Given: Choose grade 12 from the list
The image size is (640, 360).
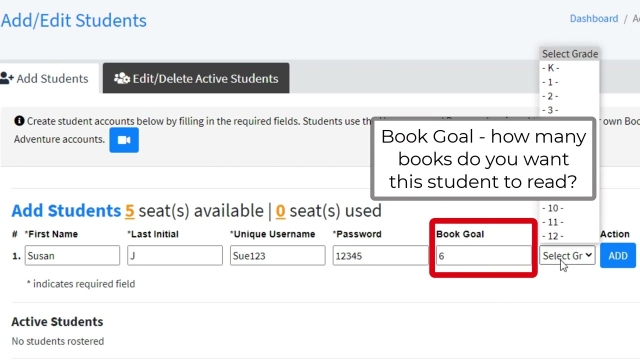Looking at the screenshot, I should pos(569,236).
